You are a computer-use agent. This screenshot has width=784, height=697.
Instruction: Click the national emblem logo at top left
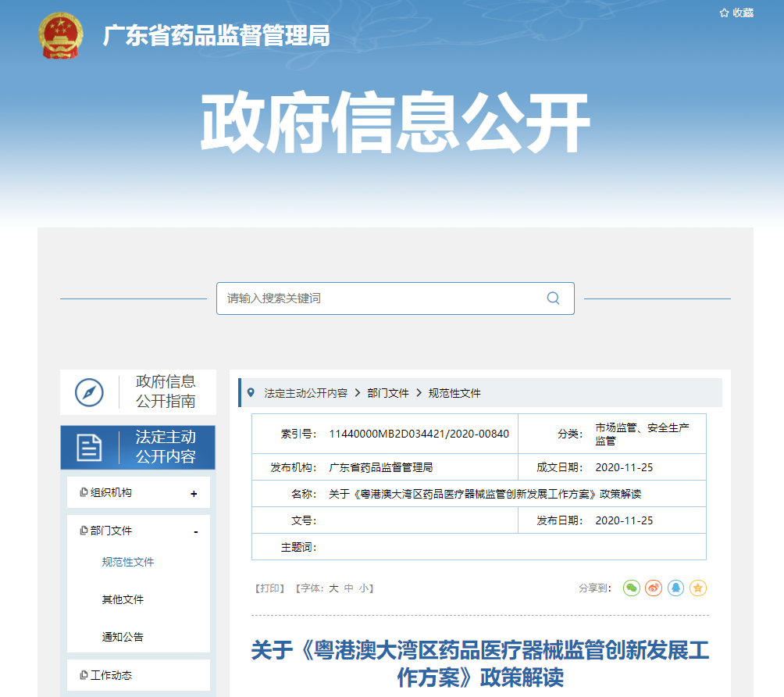[59, 35]
